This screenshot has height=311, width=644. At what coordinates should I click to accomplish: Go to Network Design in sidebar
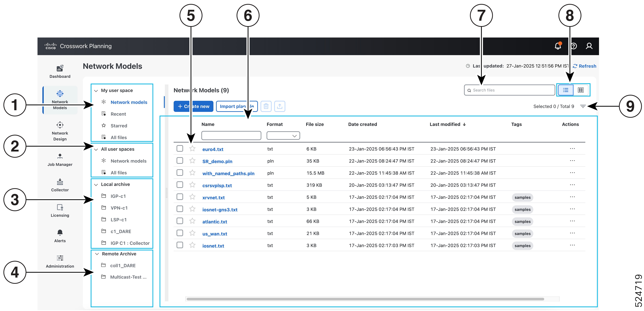point(60,131)
